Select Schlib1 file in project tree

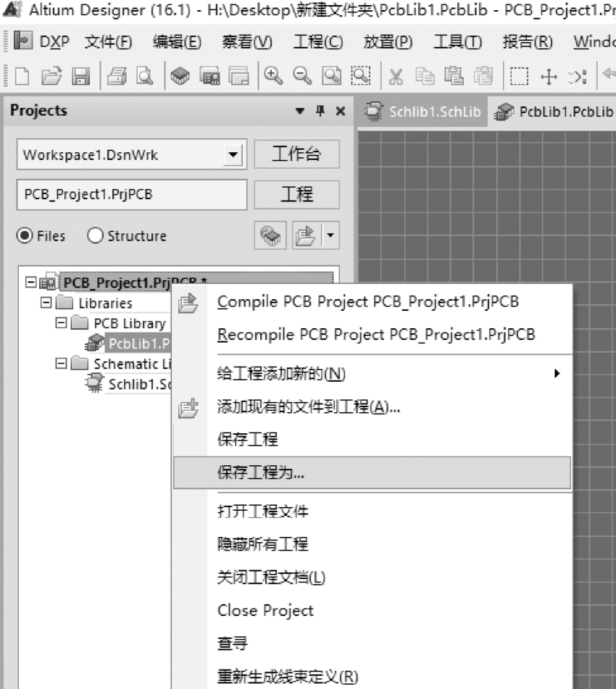(x=139, y=384)
